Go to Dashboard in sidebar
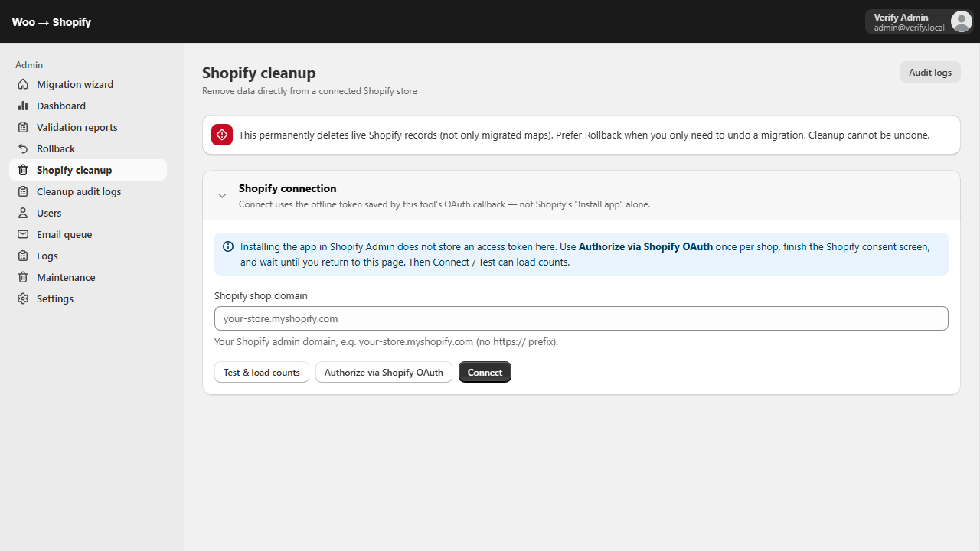Image resolution: width=980 pixels, height=551 pixels. tap(88, 106)
